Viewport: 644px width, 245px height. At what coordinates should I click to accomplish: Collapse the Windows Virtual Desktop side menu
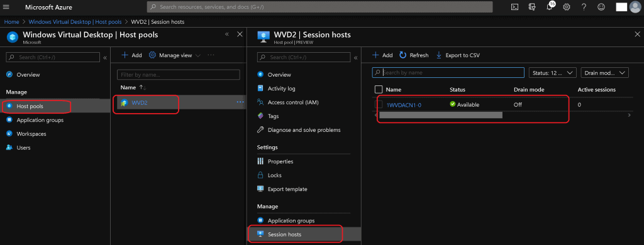click(x=105, y=58)
